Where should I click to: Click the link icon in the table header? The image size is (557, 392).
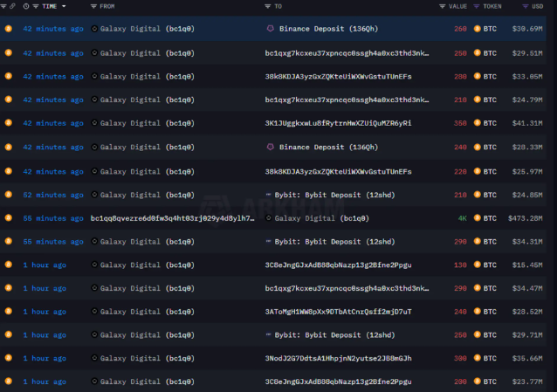click(12, 6)
